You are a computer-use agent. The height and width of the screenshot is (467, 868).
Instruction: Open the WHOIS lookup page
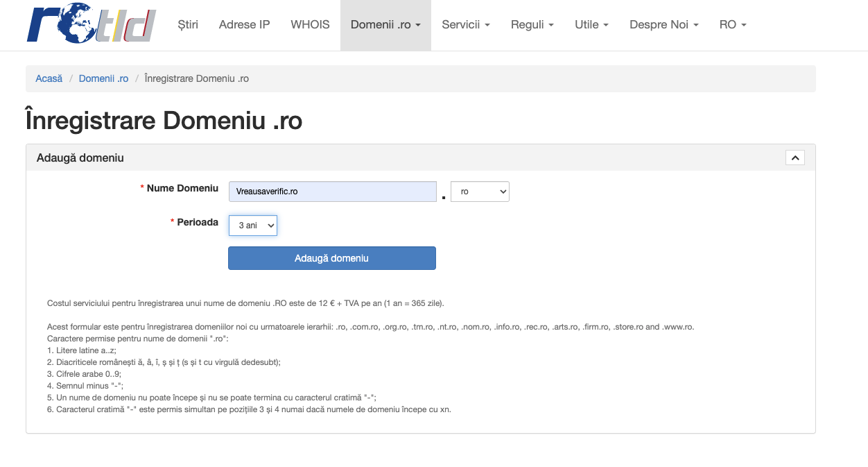(310, 24)
